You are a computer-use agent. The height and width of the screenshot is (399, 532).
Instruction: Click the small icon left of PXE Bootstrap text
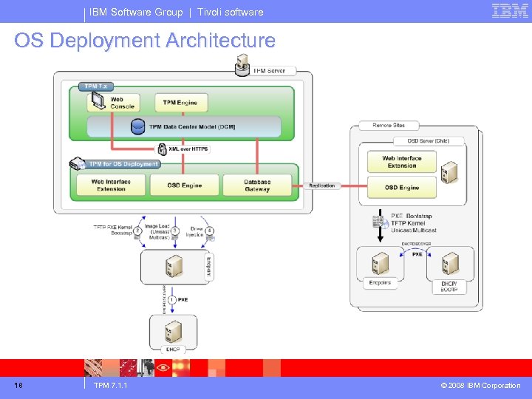[380, 222]
